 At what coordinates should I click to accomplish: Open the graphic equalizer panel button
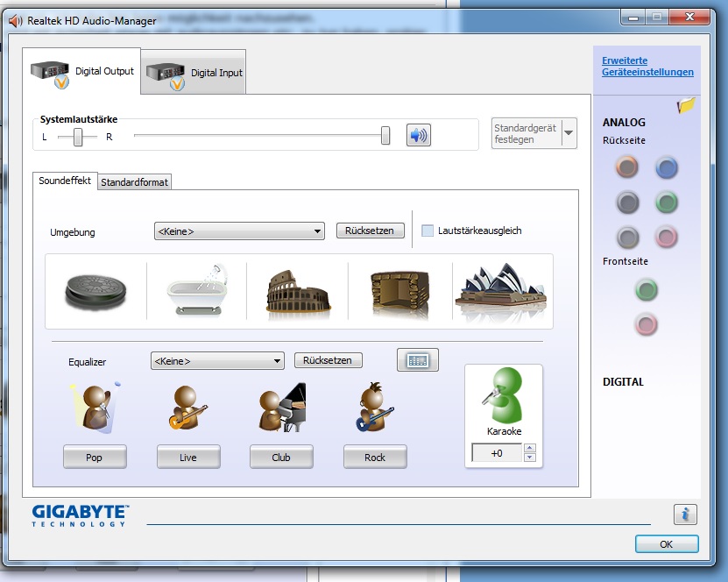(x=417, y=360)
